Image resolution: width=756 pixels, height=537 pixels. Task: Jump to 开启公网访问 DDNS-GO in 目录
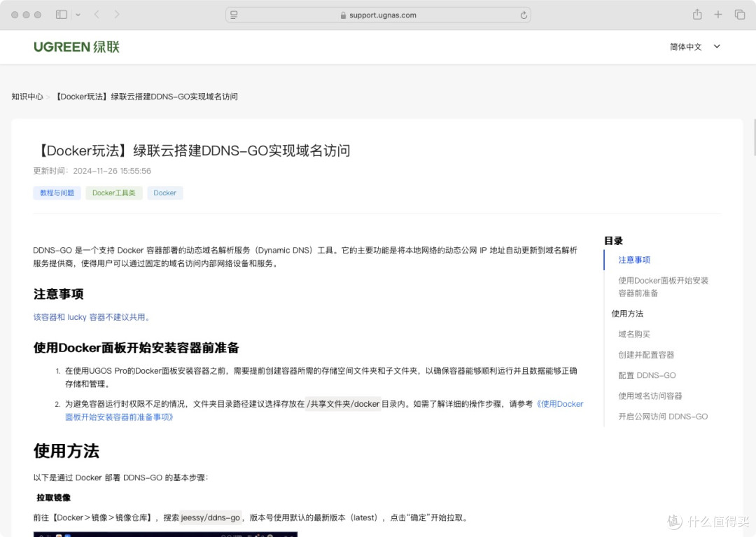(x=663, y=417)
